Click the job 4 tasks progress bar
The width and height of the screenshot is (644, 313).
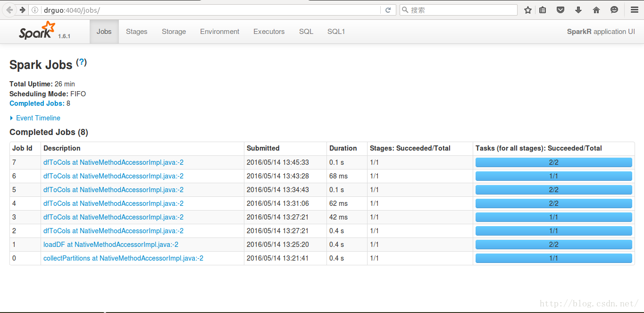click(x=554, y=203)
